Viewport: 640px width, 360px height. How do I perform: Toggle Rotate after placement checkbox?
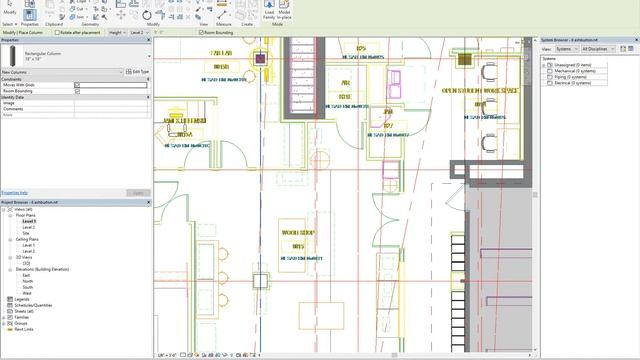coord(57,33)
